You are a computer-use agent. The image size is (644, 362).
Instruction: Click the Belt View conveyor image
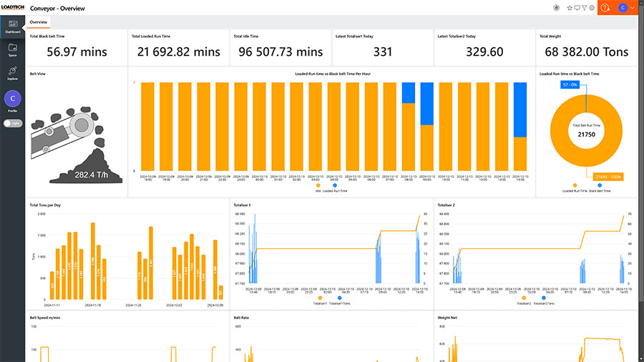[x=76, y=140]
